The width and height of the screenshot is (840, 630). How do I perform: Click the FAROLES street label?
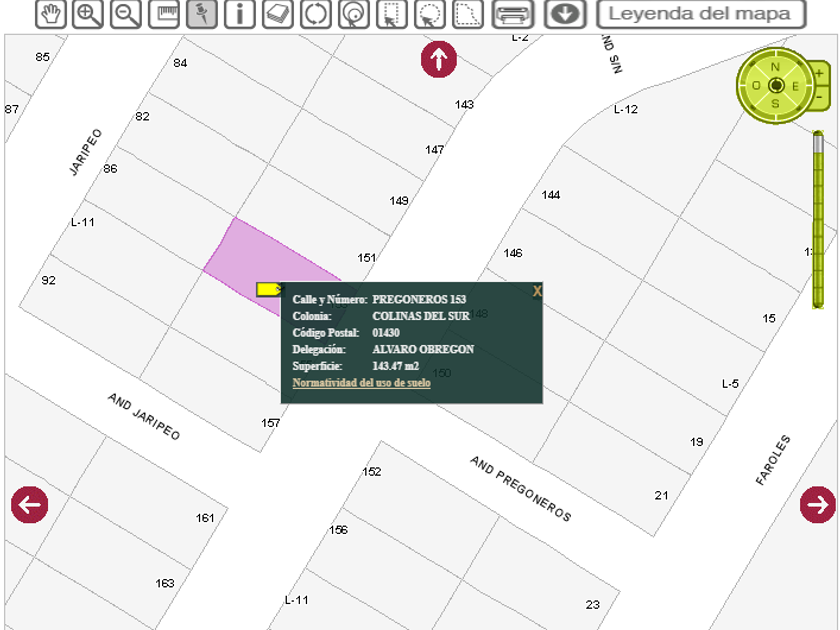(773, 460)
